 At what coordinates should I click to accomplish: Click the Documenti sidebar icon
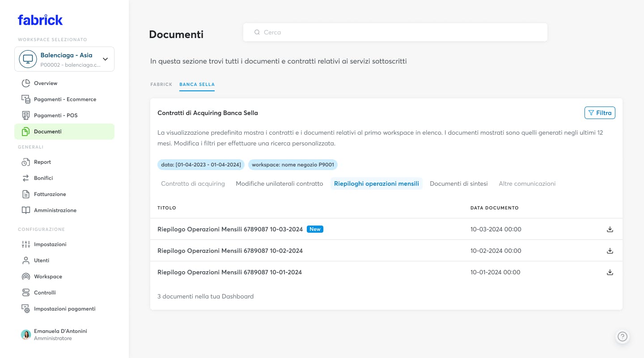tap(26, 132)
